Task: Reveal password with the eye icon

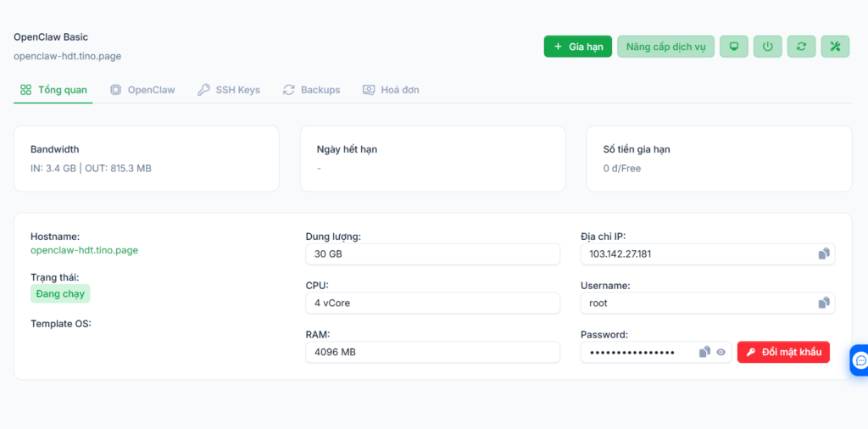Action: pos(721,352)
